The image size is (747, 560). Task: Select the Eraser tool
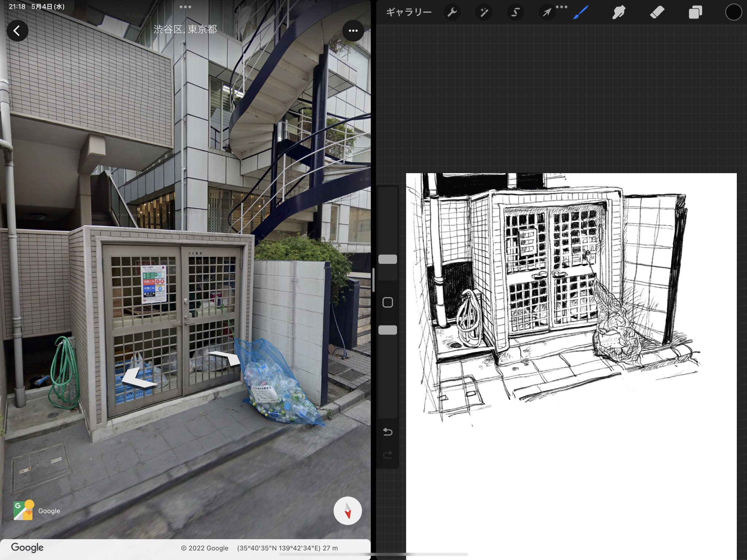[657, 12]
